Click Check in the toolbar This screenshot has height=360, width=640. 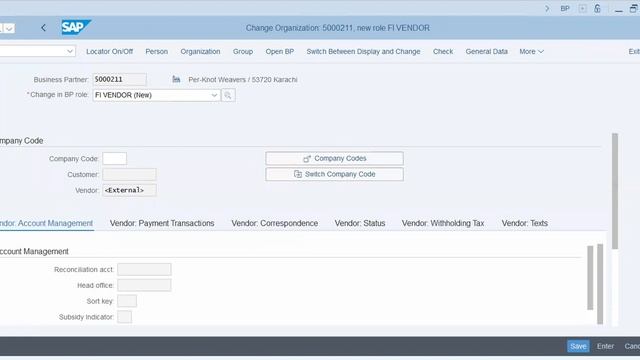point(443,51)
